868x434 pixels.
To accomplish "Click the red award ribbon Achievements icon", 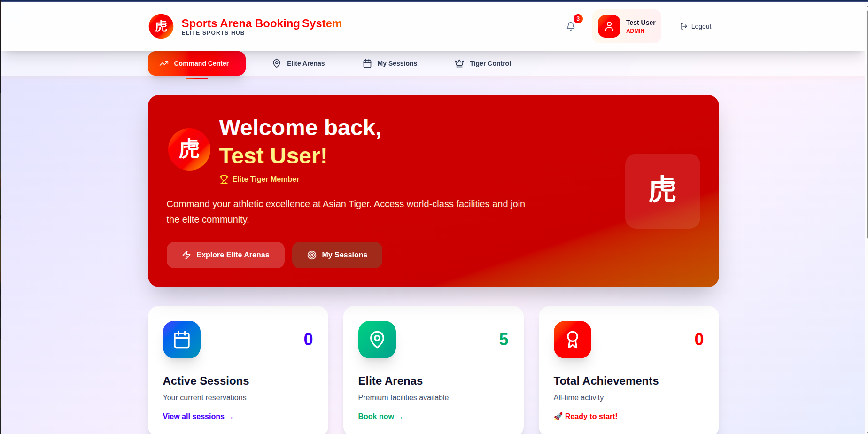I will (573, 340).
